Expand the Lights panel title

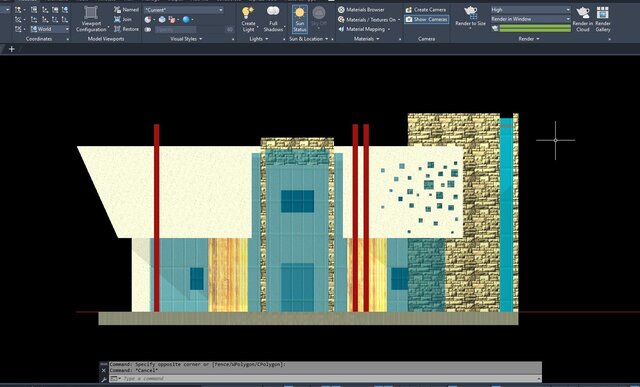tap(258, 39)
